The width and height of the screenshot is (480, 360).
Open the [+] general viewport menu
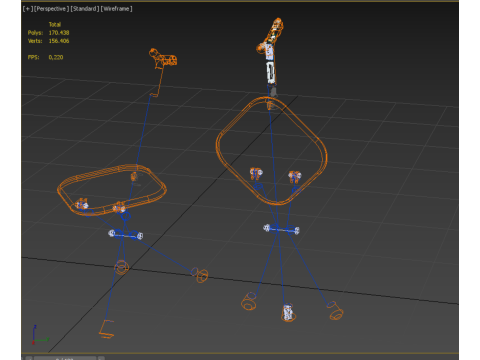pyautogui.click(x=28, y=9)
